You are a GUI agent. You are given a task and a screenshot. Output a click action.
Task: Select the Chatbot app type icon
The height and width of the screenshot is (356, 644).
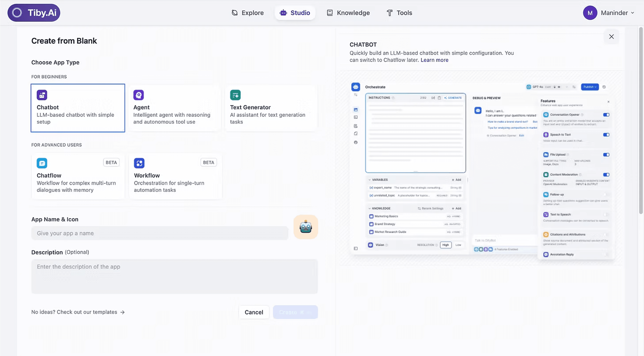tap(42, 95)
